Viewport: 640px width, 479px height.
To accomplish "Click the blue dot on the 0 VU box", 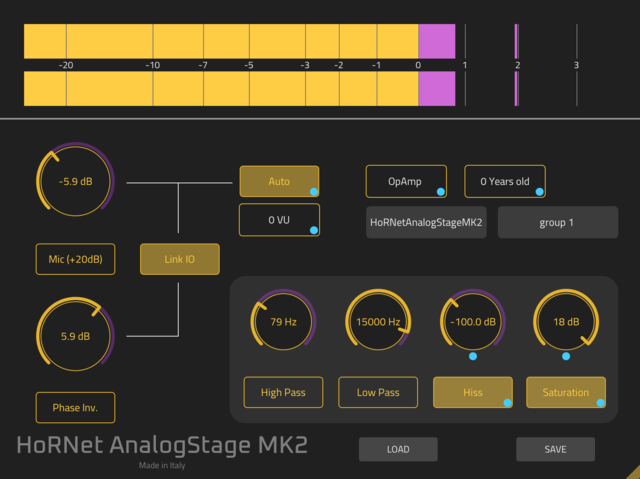I will [313, 230].
